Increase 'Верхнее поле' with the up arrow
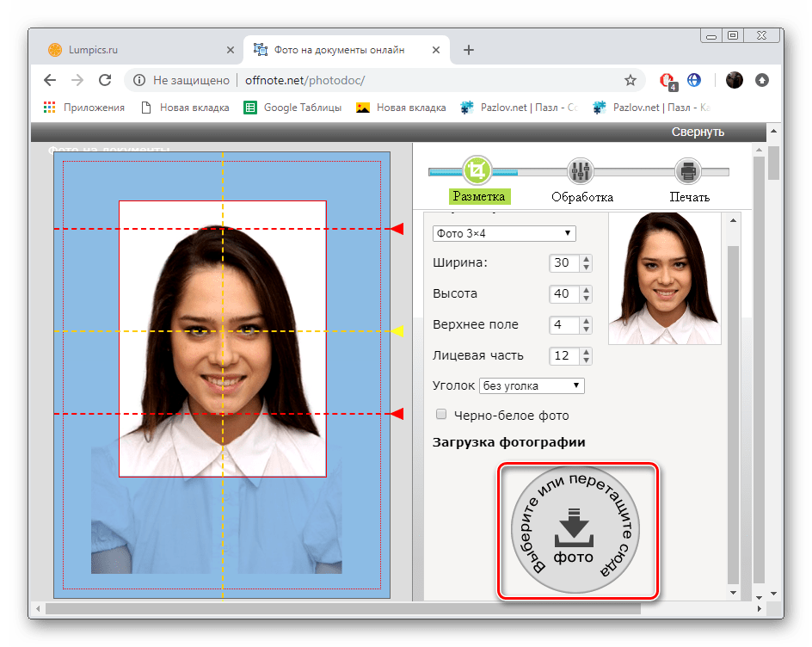The image size is (812, 647). point(587,321)
